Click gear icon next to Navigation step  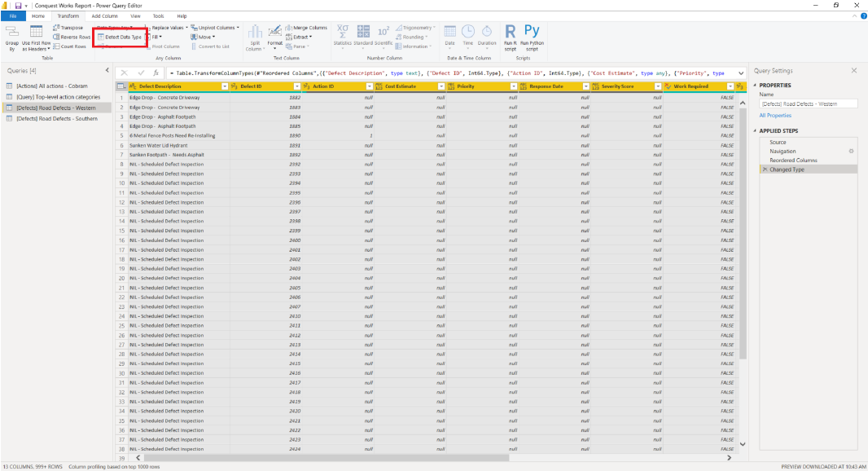click(x=852, y=152)
